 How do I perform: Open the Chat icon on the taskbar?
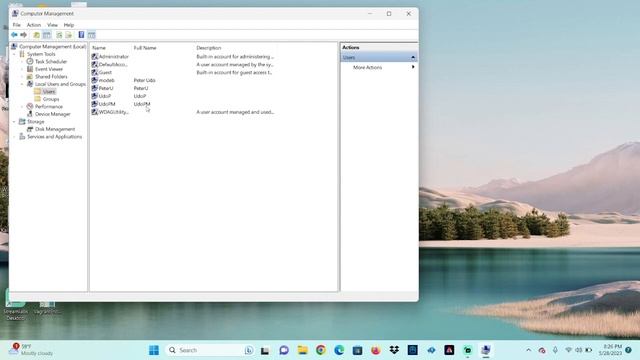pyautogui.click(x=284, y=350)
